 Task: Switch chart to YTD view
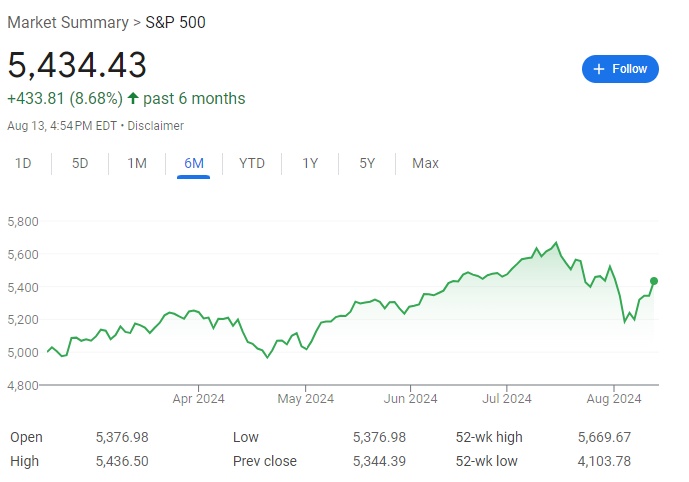pyautogui.click(x=252, y=163)
